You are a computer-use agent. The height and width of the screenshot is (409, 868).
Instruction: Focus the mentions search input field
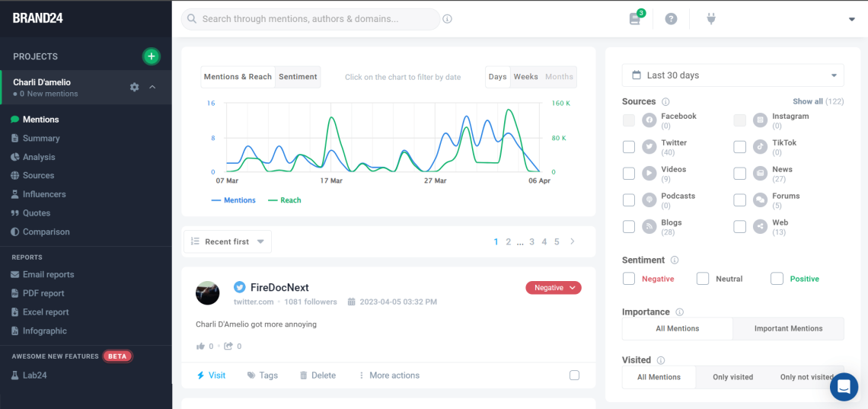coord(312,19)
